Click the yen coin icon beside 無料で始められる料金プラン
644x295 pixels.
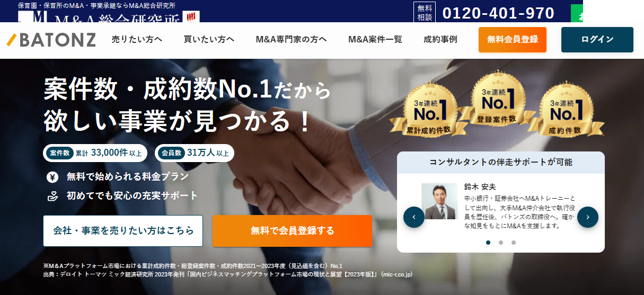click(52, 177)
